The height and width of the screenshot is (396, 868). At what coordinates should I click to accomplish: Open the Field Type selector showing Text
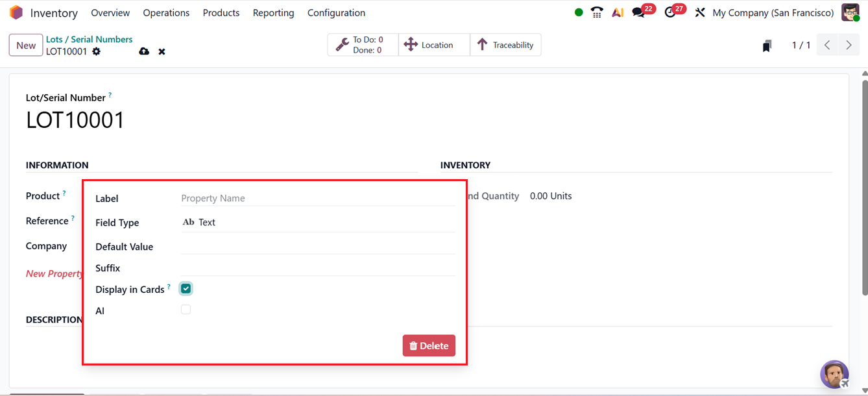pyautogui.click(x=207, y=222)
